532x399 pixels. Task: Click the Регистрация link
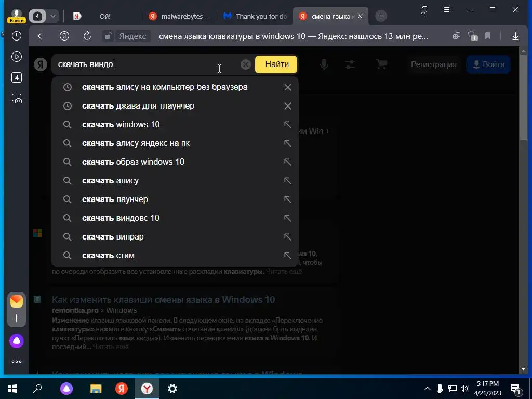[x=434, y=64]
